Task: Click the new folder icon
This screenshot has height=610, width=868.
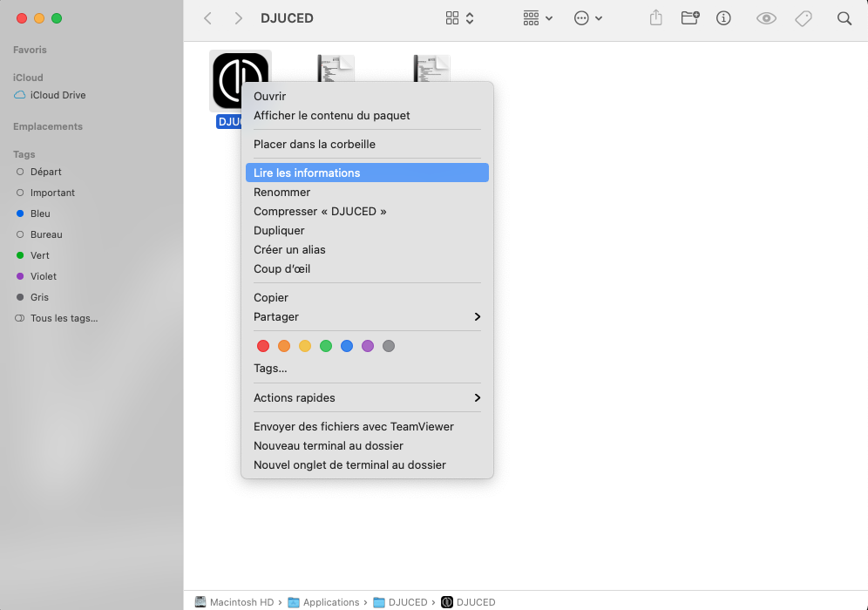Action: click(x=689, y=18)
